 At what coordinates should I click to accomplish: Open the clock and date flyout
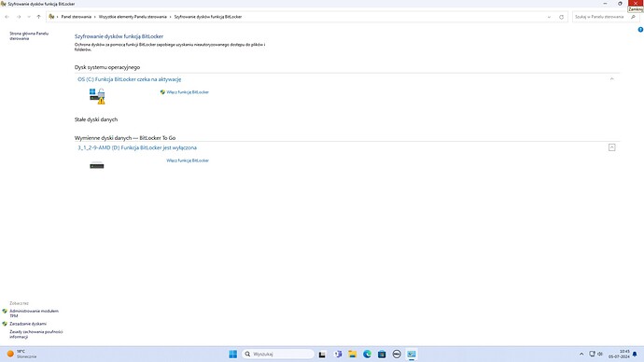[619, 354]
